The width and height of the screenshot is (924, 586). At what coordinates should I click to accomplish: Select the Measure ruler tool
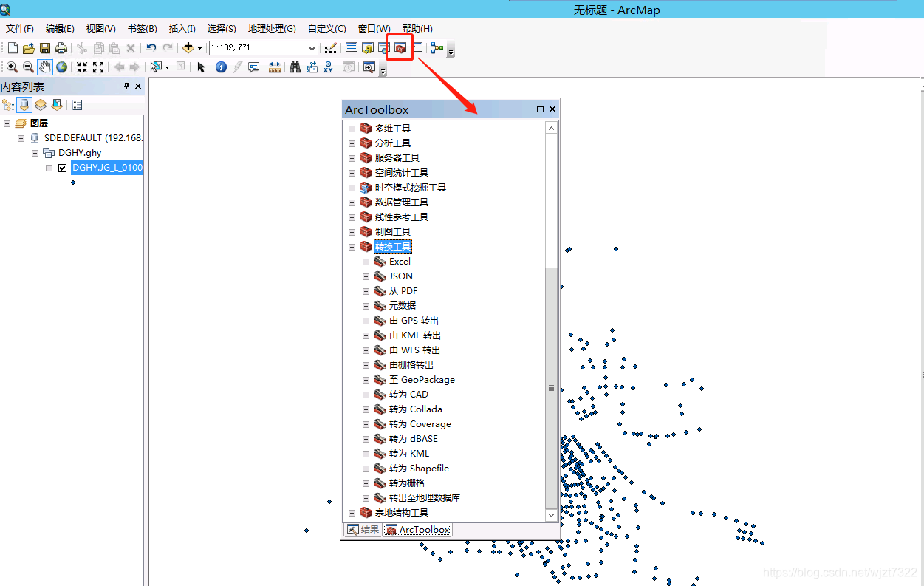275,67
